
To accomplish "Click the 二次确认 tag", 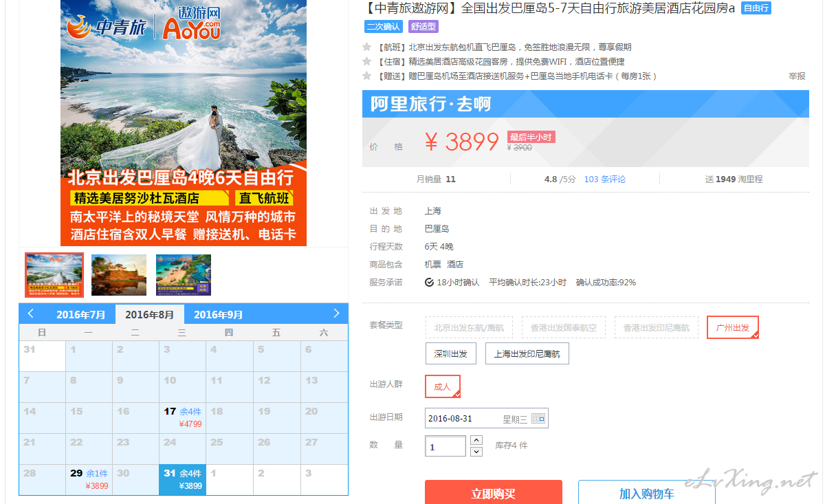I will 383,27.
